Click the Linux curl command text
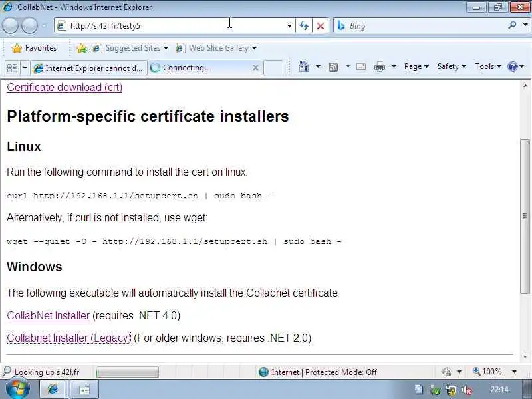This screenshot has height=399, width=532. pos(139,196)
